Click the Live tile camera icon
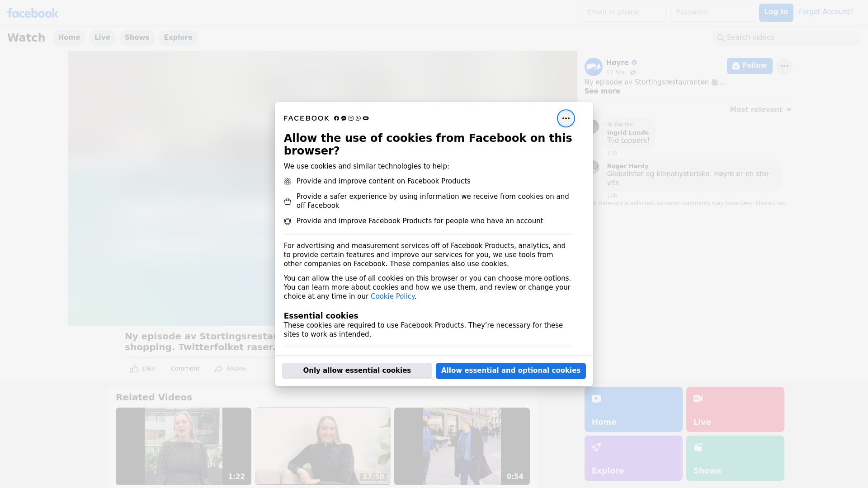 coord(698,399)
